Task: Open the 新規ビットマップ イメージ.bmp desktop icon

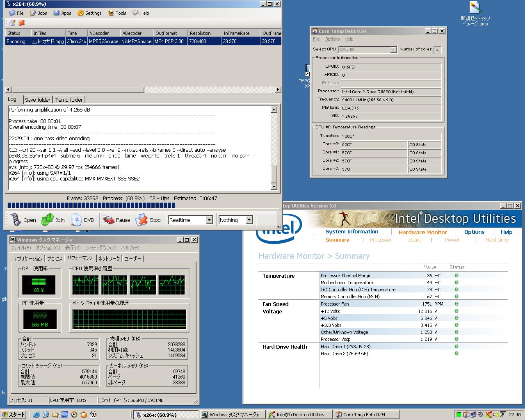Action: click(x=475, y=14)
